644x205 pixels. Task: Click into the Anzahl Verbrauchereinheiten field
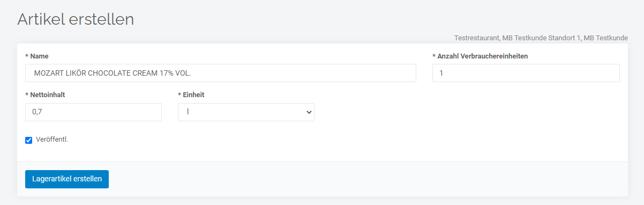pyautogui.click(x=526, y=73)
